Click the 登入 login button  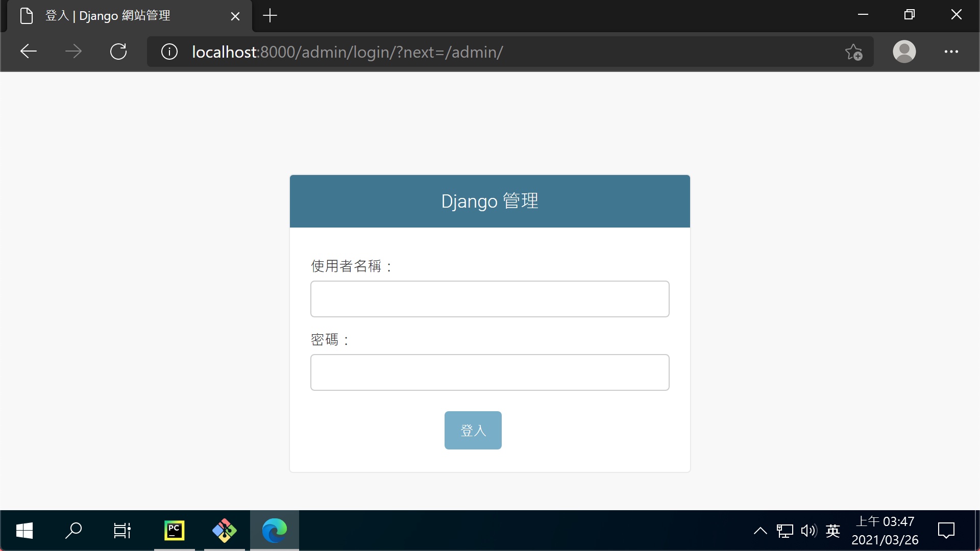473,430
